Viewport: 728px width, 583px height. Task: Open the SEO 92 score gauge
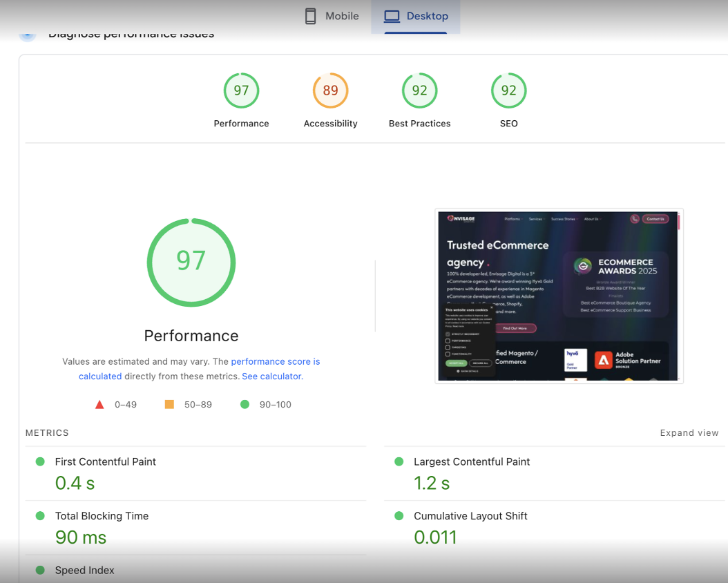pos(509,90)
